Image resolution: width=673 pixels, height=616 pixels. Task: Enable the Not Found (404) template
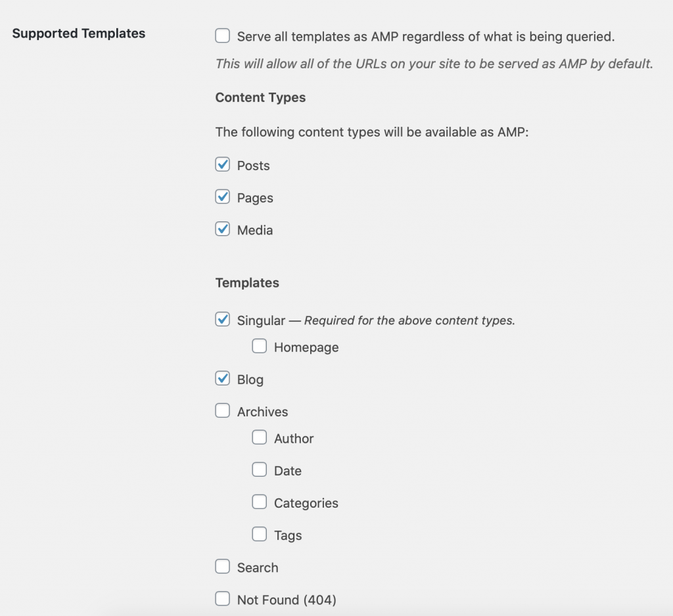(222, 598)
